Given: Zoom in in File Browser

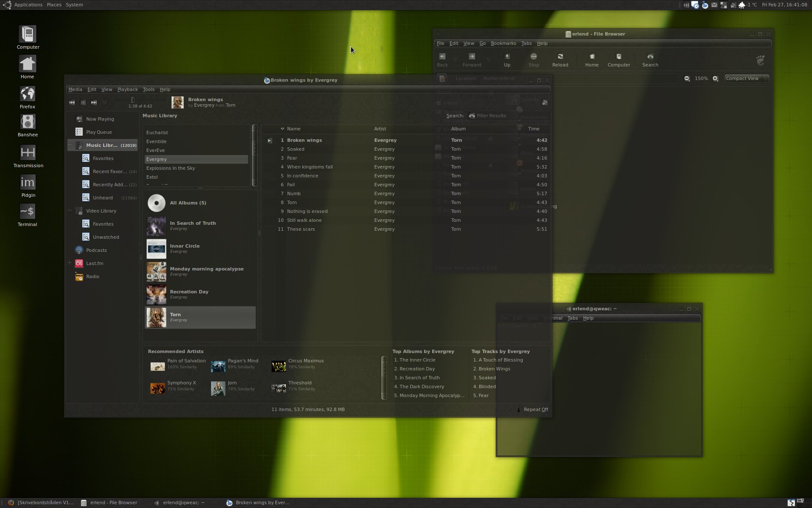Looking at the screenshot, I should click(715, 78).
